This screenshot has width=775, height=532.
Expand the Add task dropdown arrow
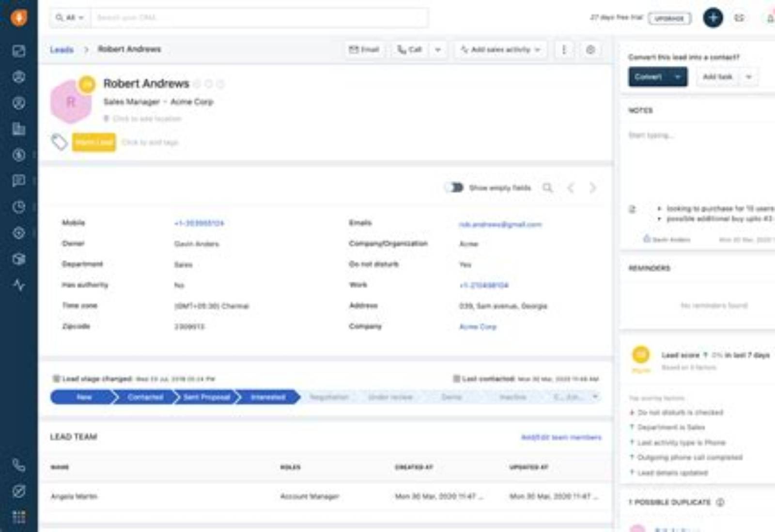coord(749,76)
